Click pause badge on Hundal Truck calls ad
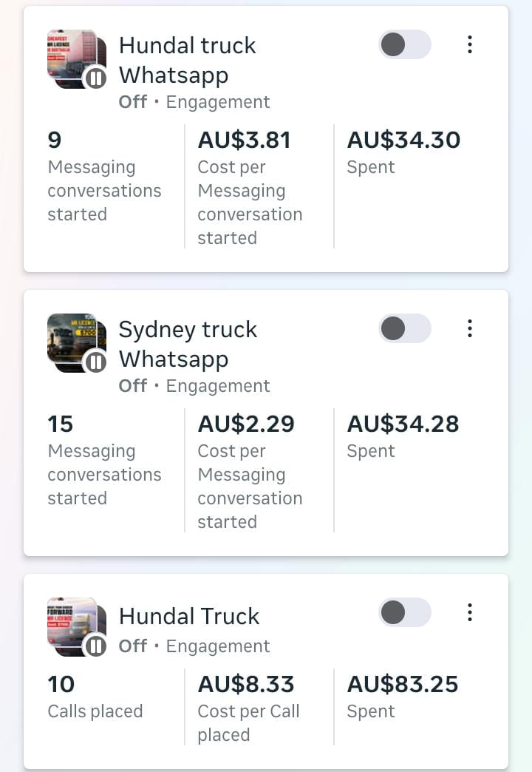This screenshot has width=532, height=772. tap(95, 646)
